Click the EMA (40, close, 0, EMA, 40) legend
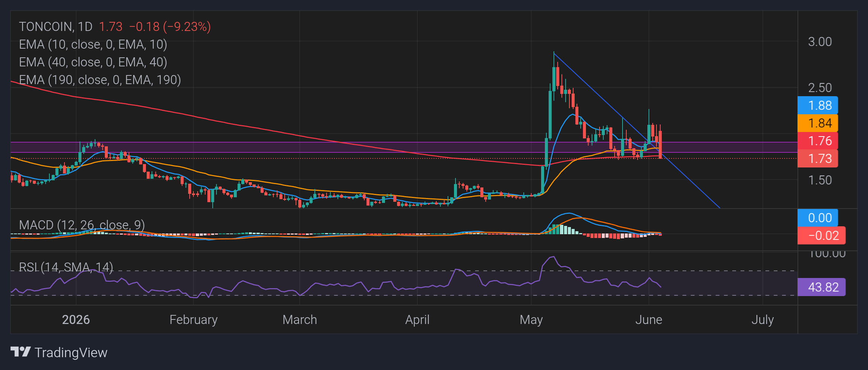 click(x=93, y=62)
